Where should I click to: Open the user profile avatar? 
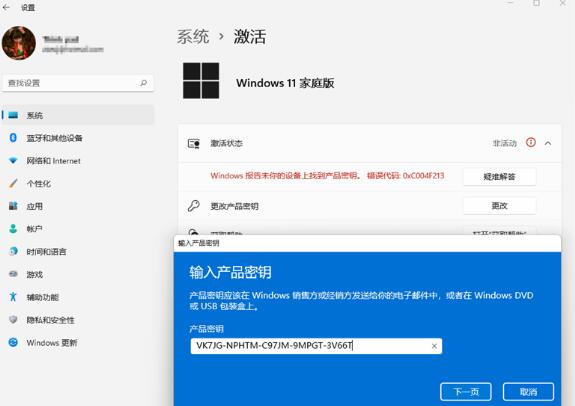[19, 43]
